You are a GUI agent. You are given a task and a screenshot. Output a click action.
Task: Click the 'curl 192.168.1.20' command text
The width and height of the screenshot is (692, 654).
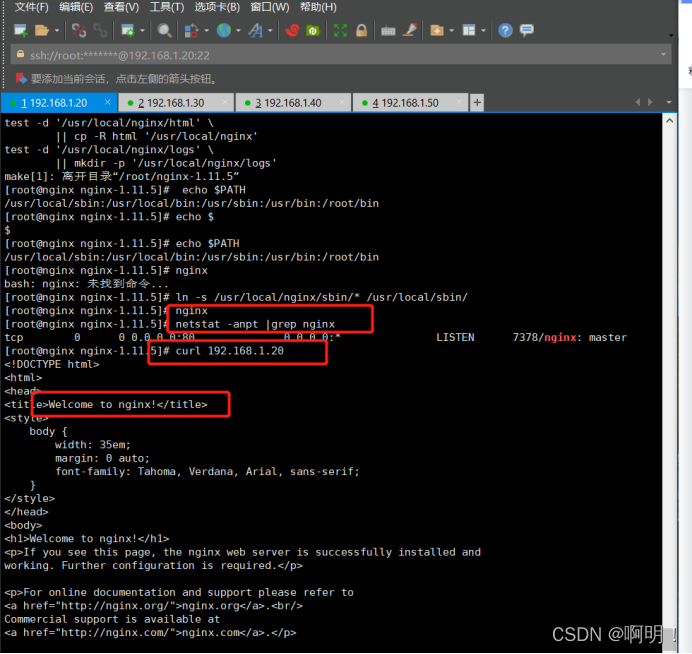click(x=229, y=351)
